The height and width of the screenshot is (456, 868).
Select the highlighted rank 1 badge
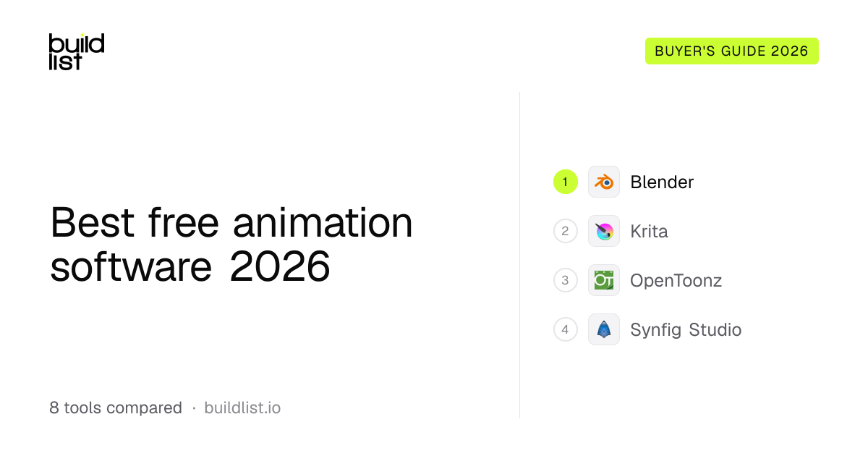(x=566, y=182)
